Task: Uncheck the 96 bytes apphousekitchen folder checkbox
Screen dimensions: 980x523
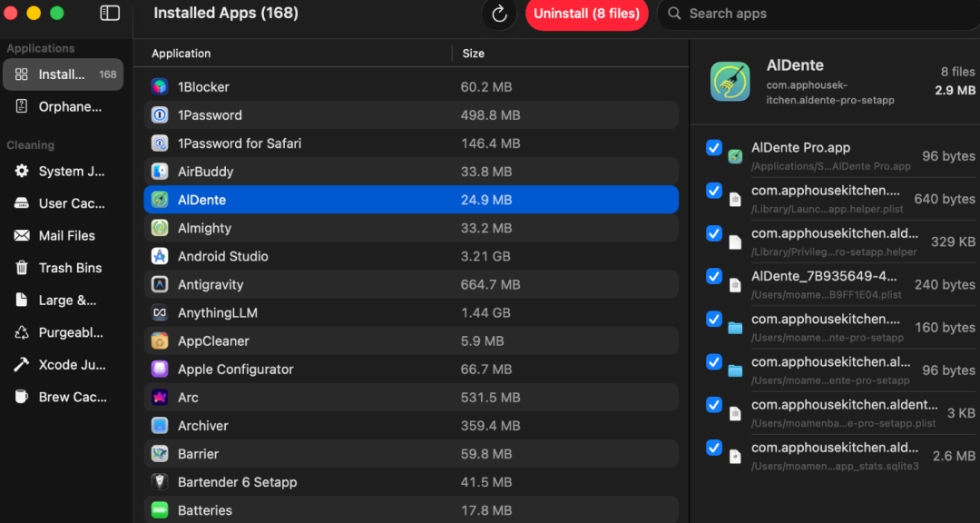Action: tap(714, 361)
